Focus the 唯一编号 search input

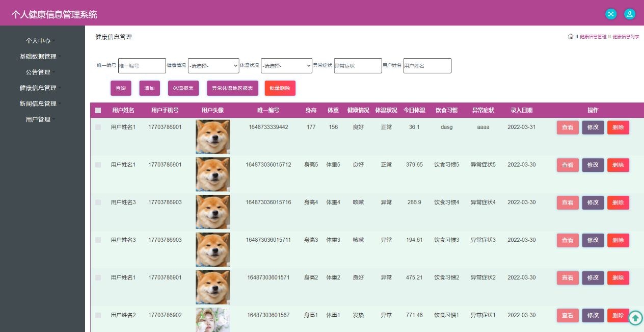tap(142, 66)
